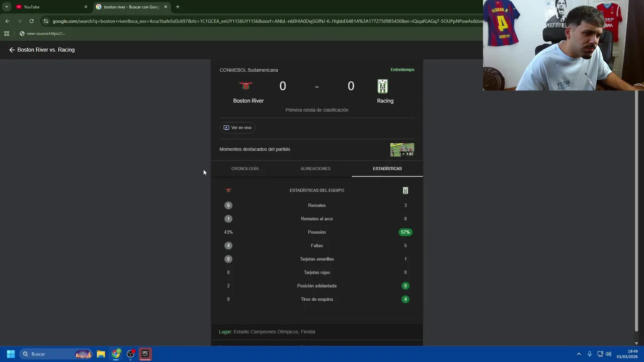Switch to the Alineaciones tab

point(315,168)
